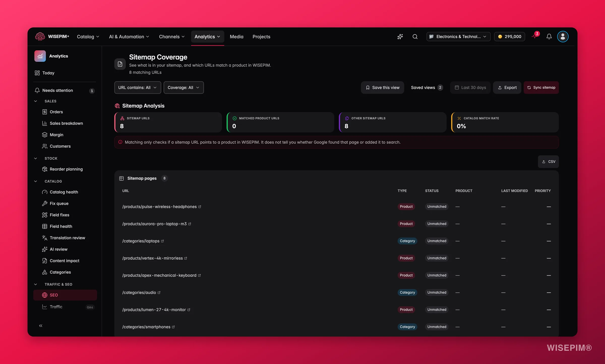This screenshot has height=364, width=605.
Task: Open external link icon for vertex-4k-mirrorless URL
Action: click(x=186, y=258)
